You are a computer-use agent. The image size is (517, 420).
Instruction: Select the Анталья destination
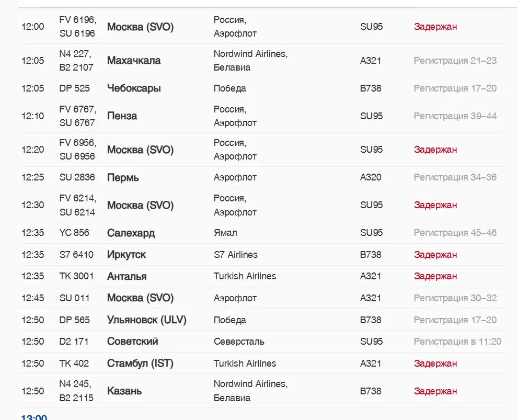(127, 276)
